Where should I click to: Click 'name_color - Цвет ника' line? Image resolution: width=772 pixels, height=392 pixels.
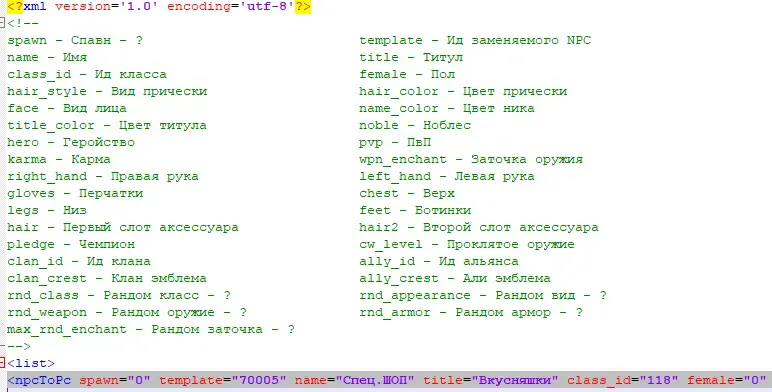(x=447, y=108)
